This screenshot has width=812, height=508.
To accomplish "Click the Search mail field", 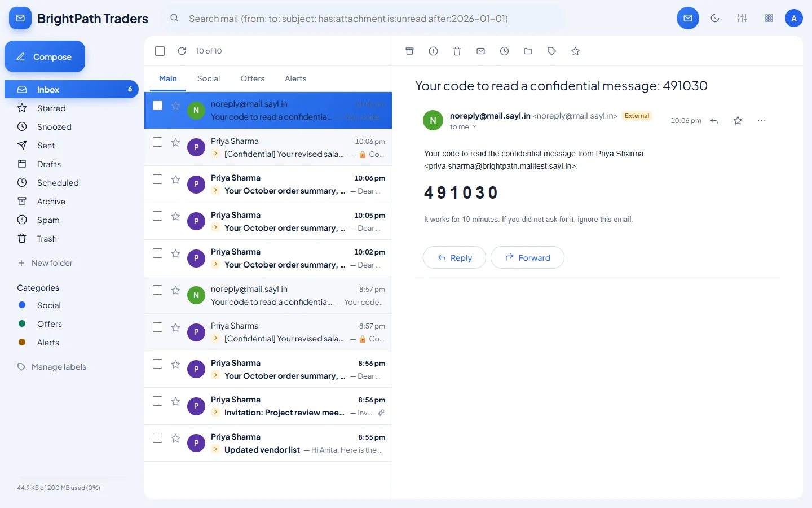I will (364, 19).
